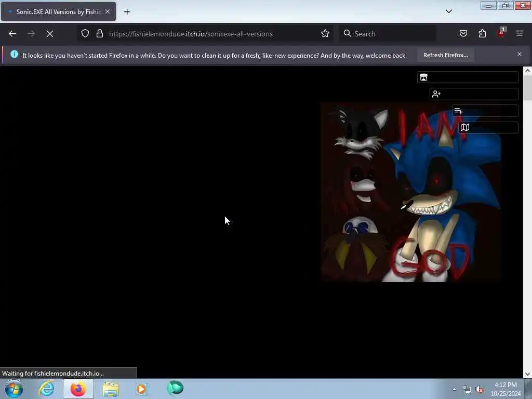Open network status tray icon
This screenshot has width=532, height=399.
pyautogui.click(x=467, y=390)
